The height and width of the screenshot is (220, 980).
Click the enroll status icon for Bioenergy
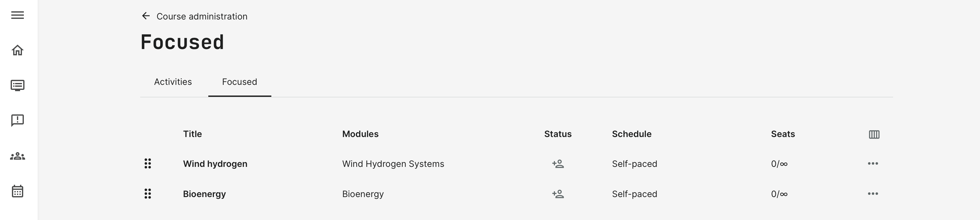pos(558,194)
